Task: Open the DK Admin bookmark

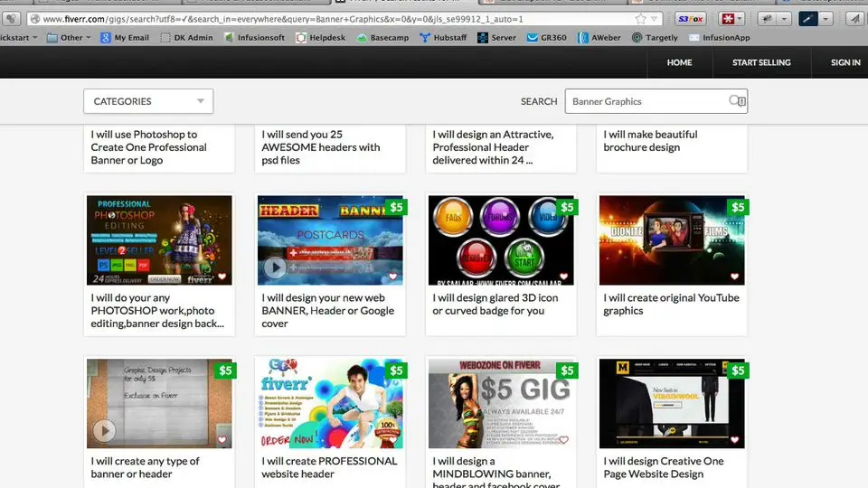Action: [x=186, y=38]
